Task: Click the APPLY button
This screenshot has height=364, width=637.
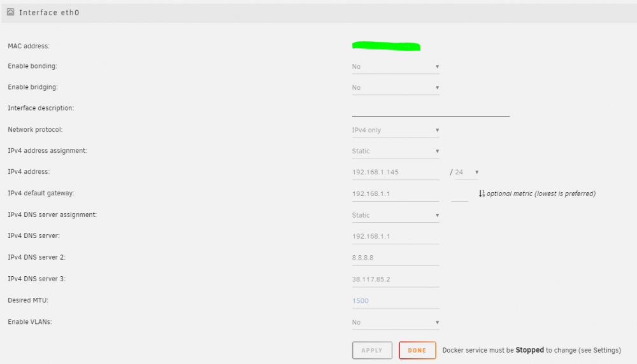Action: pyautogui.click(x=372, y=350)
